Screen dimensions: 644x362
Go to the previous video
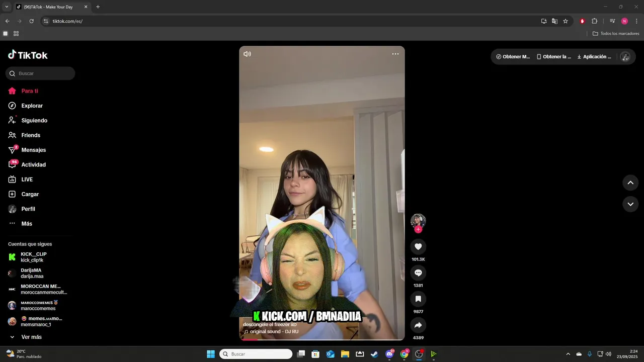630,183
